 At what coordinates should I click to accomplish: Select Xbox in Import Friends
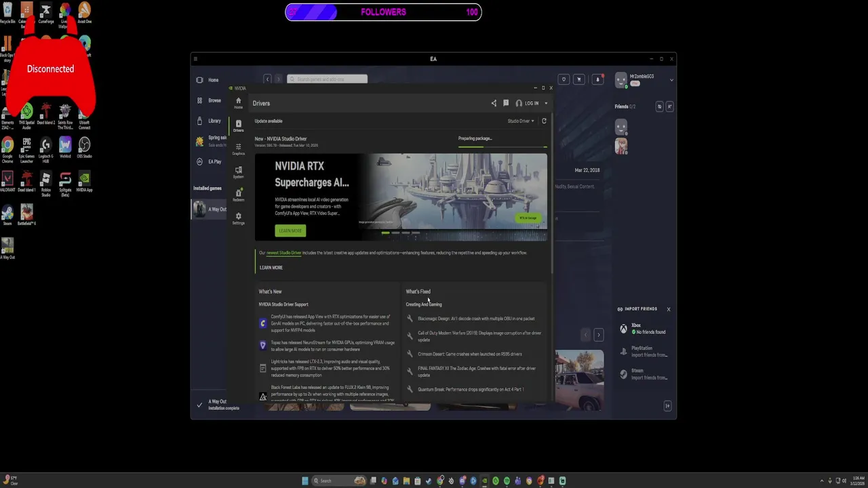point(642,329)
